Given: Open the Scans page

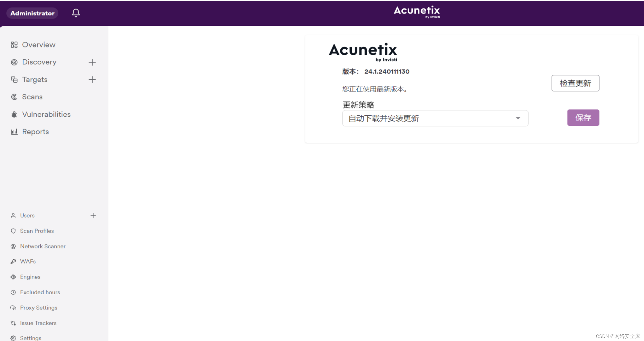Looking at the screenshot, I should 32,97.
